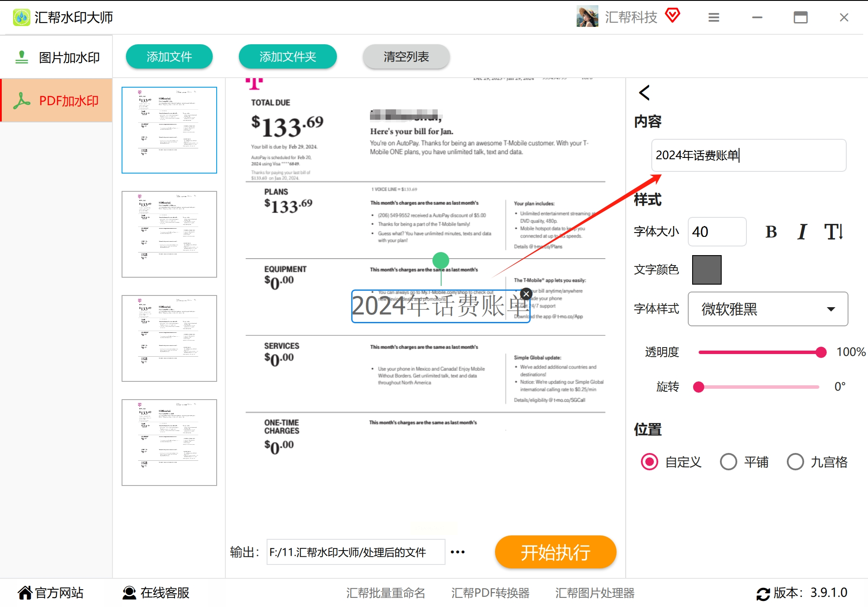Open the gray text color swatch
The height and width of the screenshot is (607, 868).
pyautogui.click(x=706, y=270)
